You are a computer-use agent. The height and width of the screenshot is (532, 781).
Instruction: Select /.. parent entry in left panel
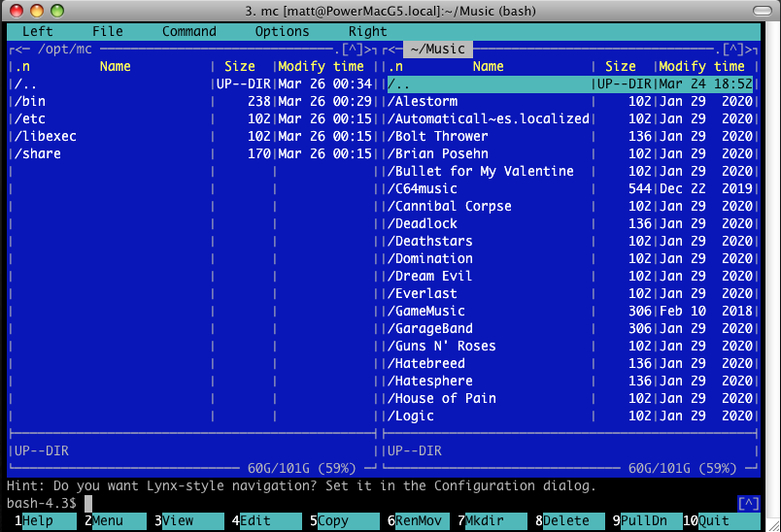(x=193, y=84)
